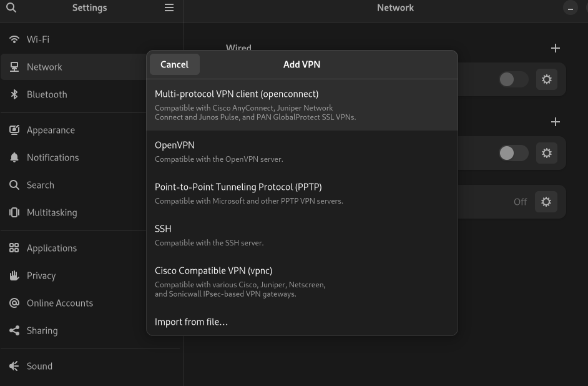The width and height of the screenshot is (588, 386).
Task: Click the second plus add icon
Action: pos(556,122)
